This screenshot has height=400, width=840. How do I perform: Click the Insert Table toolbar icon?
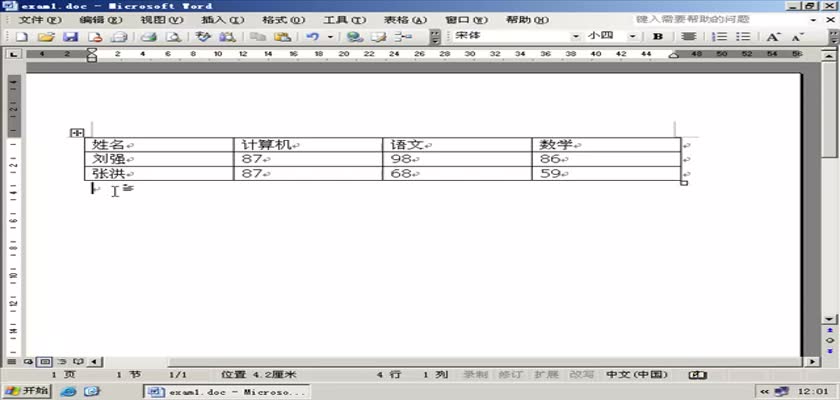[x=403, y=37]
